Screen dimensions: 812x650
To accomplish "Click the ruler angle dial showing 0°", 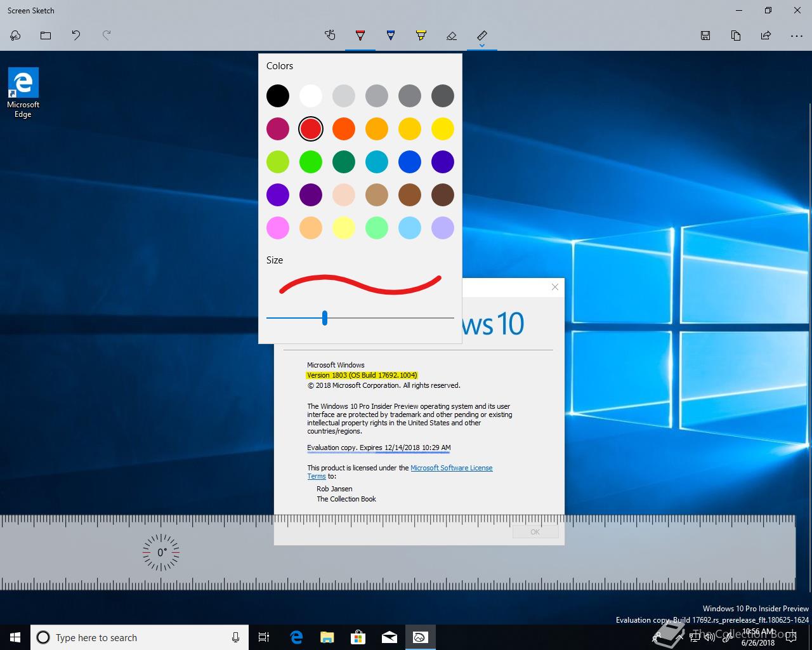I will tap(161, 552).
